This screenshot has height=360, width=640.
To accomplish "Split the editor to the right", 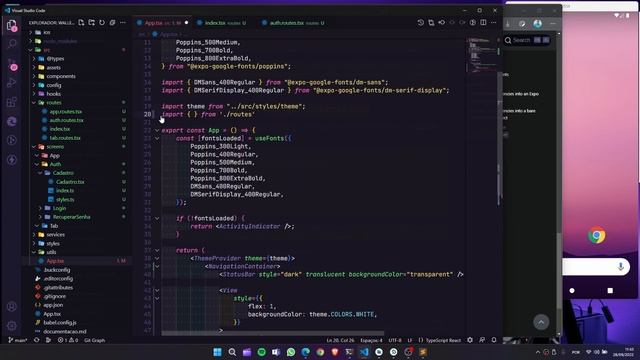I will [483, 23].
